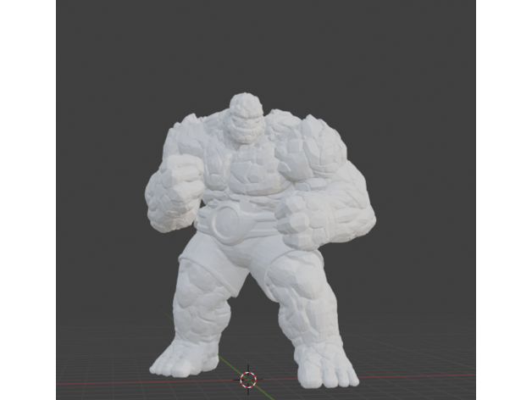532x400 pixels.
Task: Click the 3D cursor at the origin
Action: pos(248,379)
